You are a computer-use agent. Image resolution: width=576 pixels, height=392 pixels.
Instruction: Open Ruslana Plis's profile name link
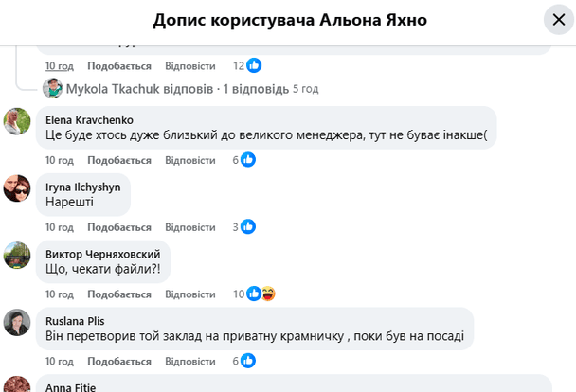click(x=77, y=319)
